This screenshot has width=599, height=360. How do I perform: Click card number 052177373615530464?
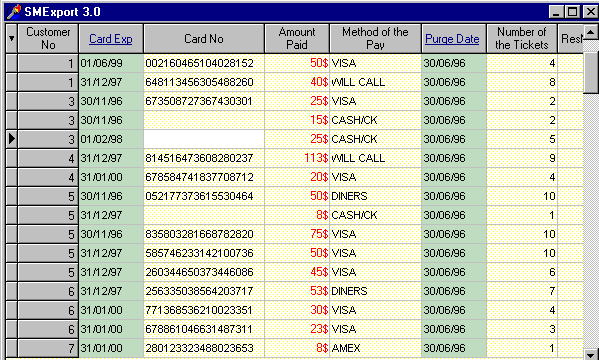coord(199,196)
